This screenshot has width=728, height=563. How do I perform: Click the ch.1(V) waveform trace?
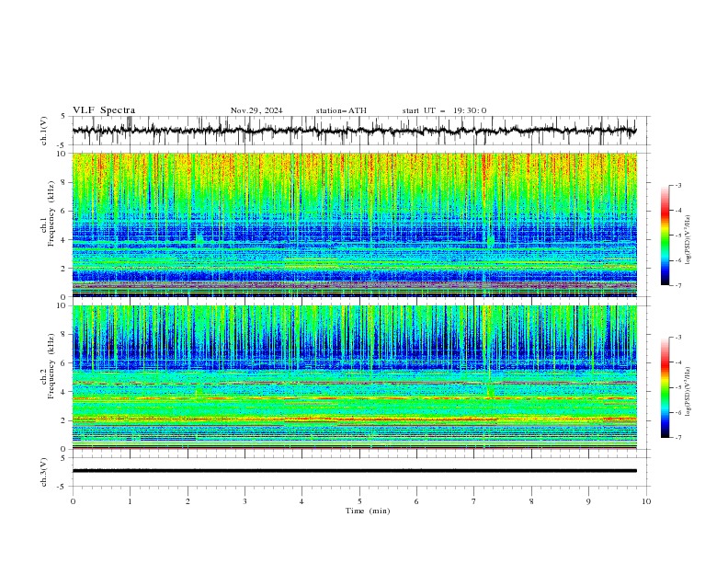click(x=355, y=131)
